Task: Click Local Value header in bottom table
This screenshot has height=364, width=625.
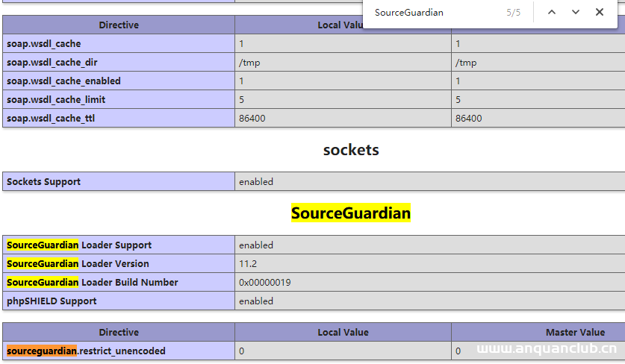Action: coord(343,333)
